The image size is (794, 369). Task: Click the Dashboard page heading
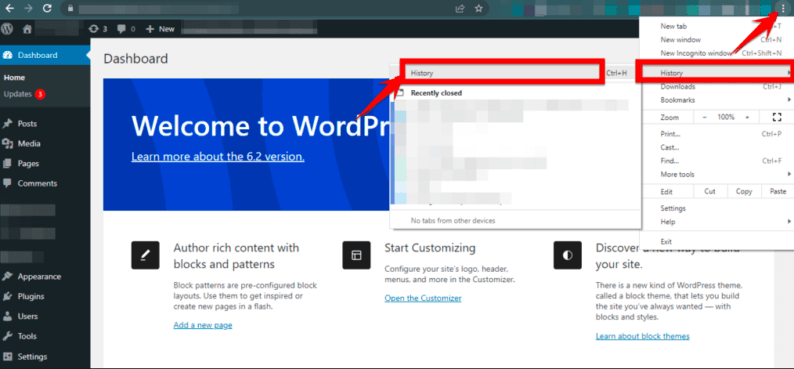(x=136, y=59)
